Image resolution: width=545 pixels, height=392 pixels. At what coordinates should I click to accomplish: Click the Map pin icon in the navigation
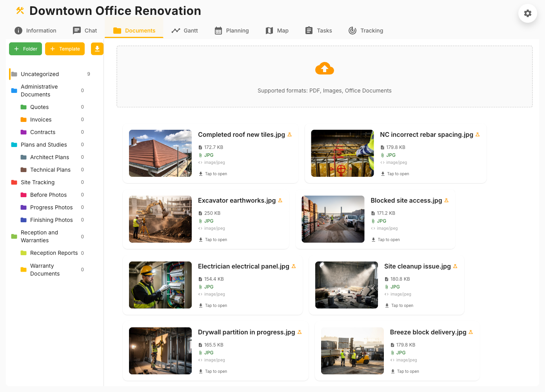[269, 30]
